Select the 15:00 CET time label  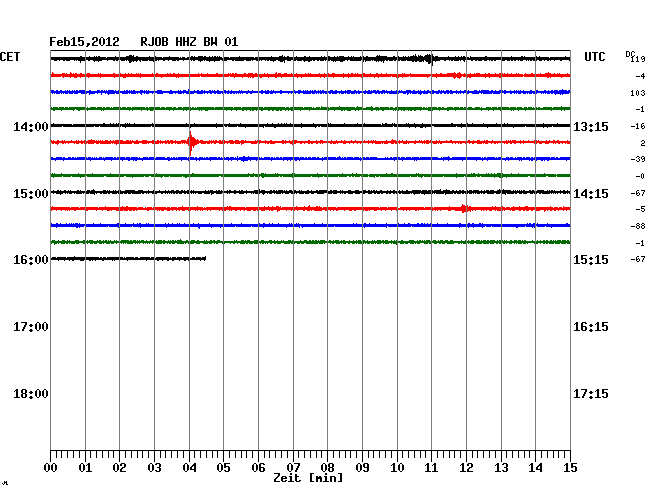31,194
